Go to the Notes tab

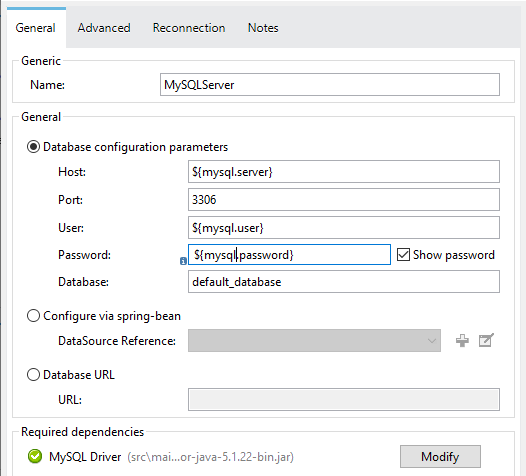[263, 28]
